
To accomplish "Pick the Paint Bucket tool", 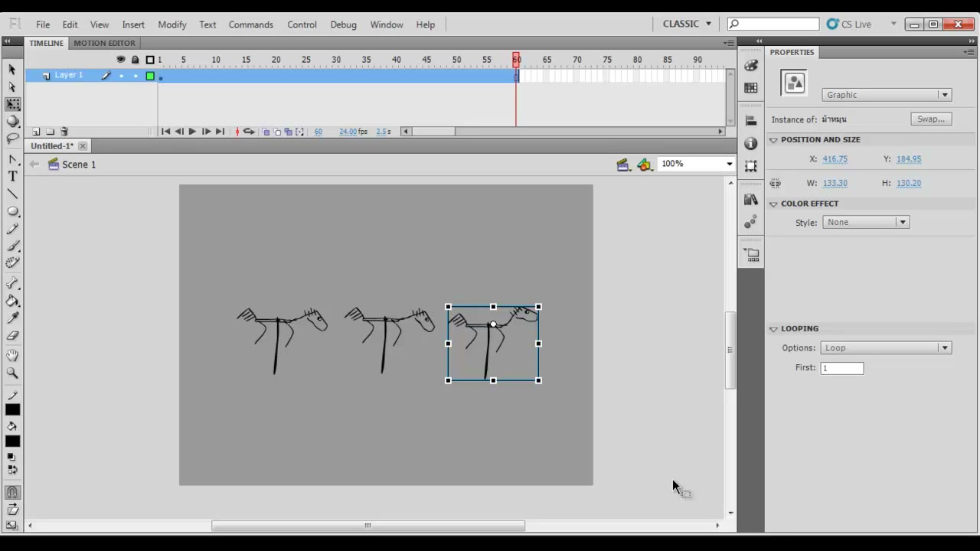I will (x=12, y=301).
